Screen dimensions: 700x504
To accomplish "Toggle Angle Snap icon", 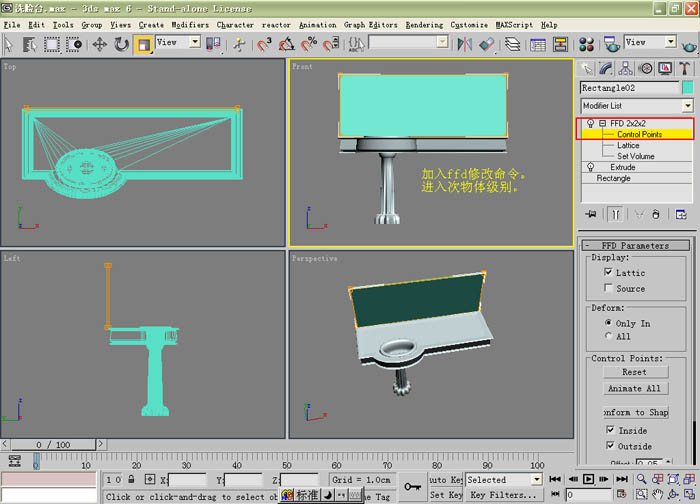I will coord(287,44).
